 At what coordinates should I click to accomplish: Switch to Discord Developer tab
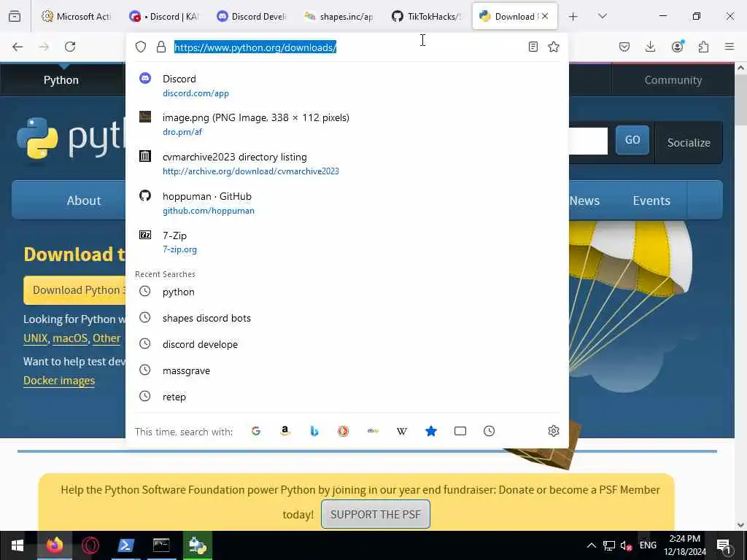(x=251, y=16)
